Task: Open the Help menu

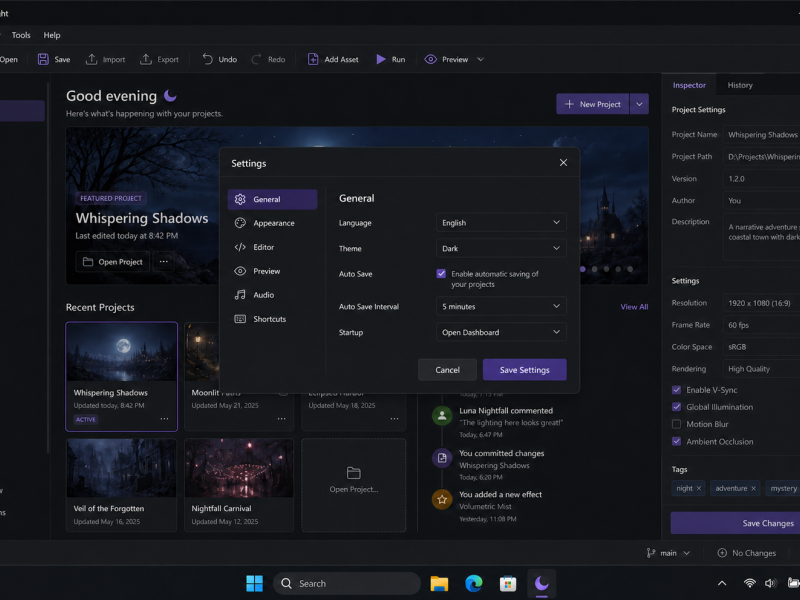Action: (52, 35)
